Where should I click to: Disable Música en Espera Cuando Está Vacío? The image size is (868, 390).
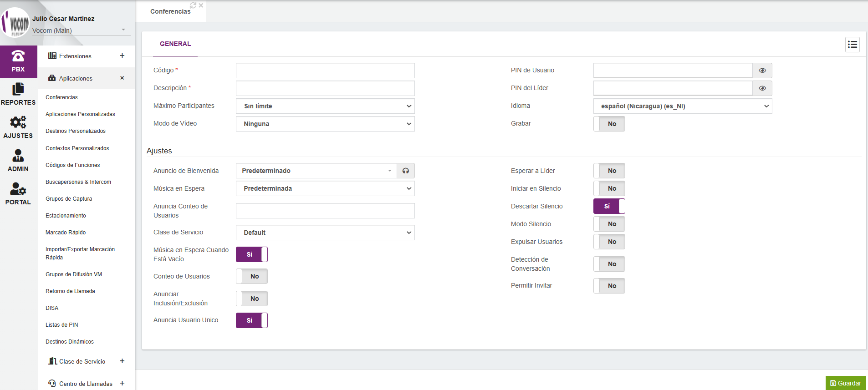point(252,254)
